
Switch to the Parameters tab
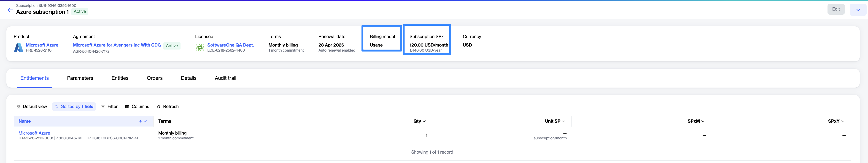click(80, 78)
